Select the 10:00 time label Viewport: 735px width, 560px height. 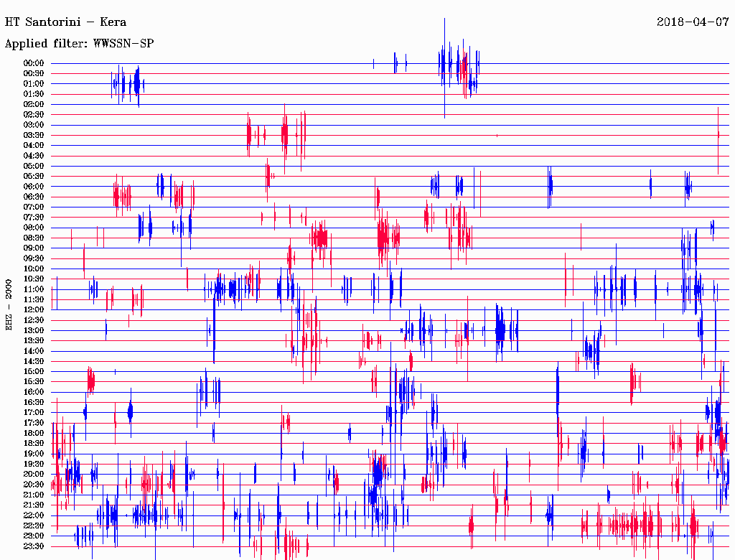tap(34, 269)
